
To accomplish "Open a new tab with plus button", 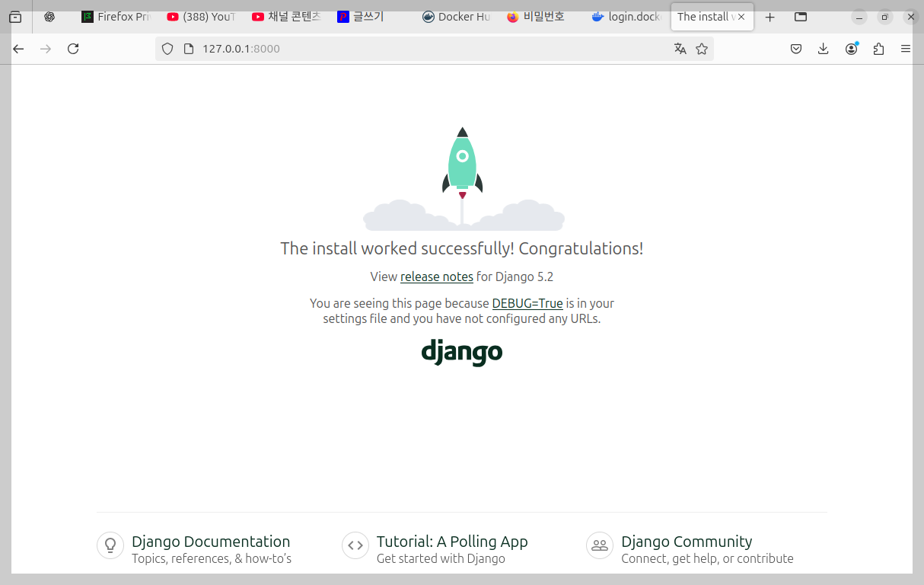I will point(769,17).
